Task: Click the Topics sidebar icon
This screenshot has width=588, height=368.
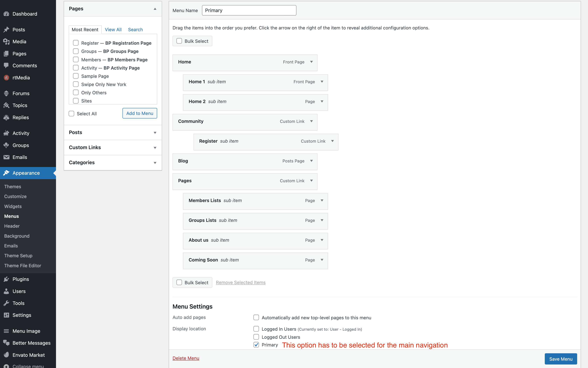Action: click(x=6, y=105)
